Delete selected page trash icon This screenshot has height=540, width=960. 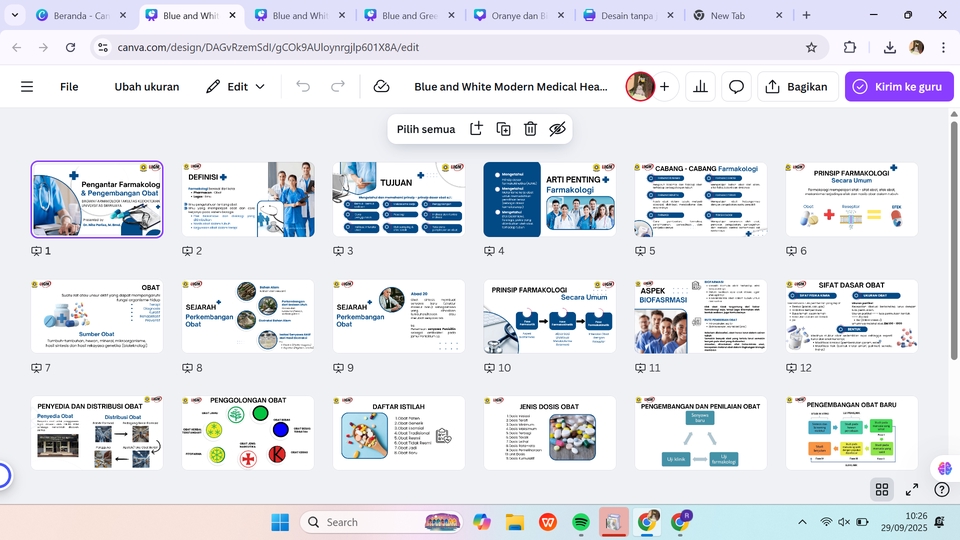point(530,129)
